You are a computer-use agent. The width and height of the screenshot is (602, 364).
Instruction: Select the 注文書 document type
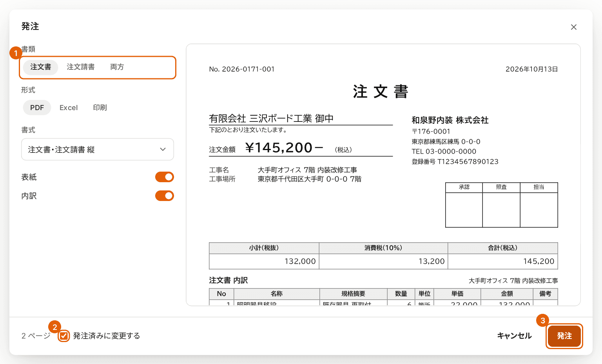tap(41, 67)
